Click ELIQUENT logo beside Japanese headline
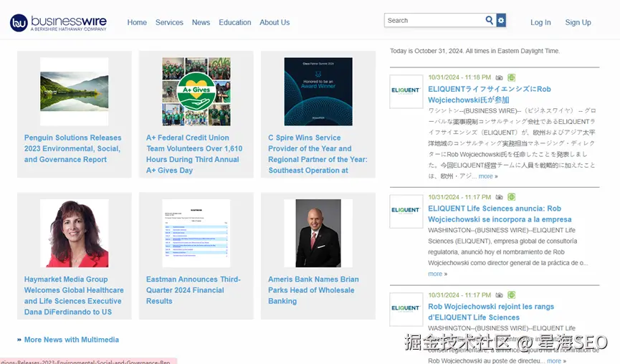This screenshot has height=364, width=620. click(406, 91)
